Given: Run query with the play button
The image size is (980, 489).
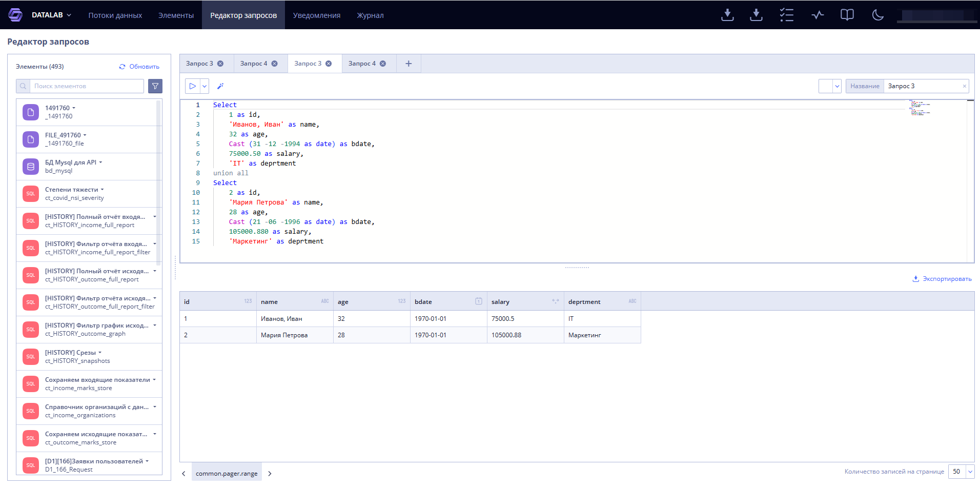Looking at the screenshot, I should click(x=193, y=86).
